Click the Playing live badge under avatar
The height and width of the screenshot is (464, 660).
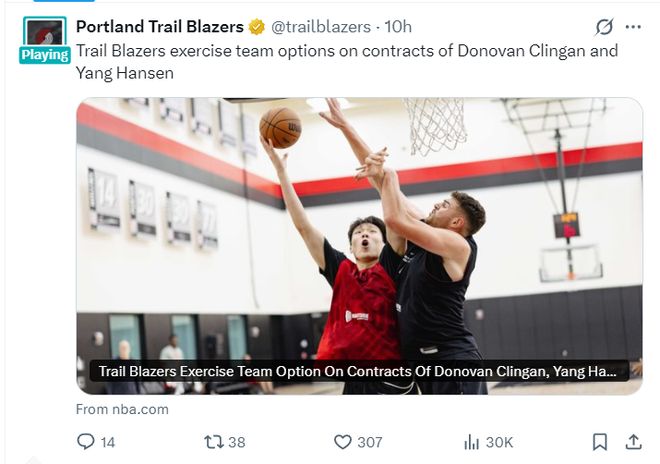pyautogui.click(x=45, y=55)
